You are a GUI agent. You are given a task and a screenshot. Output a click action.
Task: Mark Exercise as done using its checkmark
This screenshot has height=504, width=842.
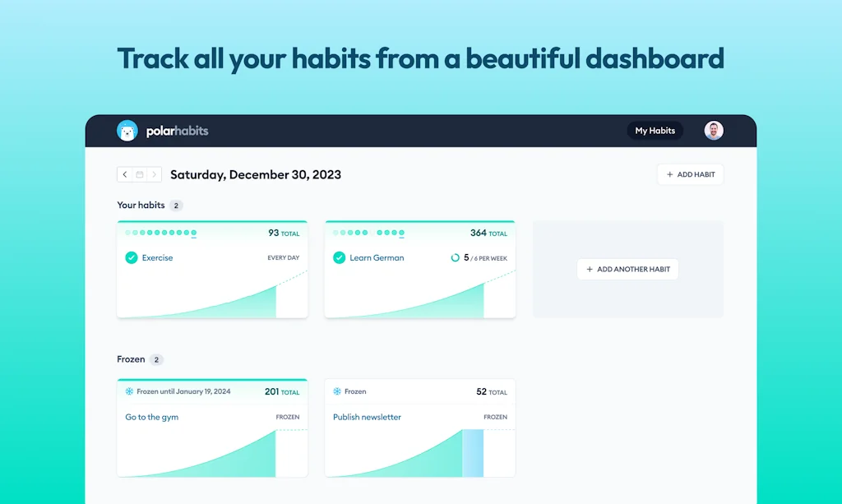coord(131,257)
